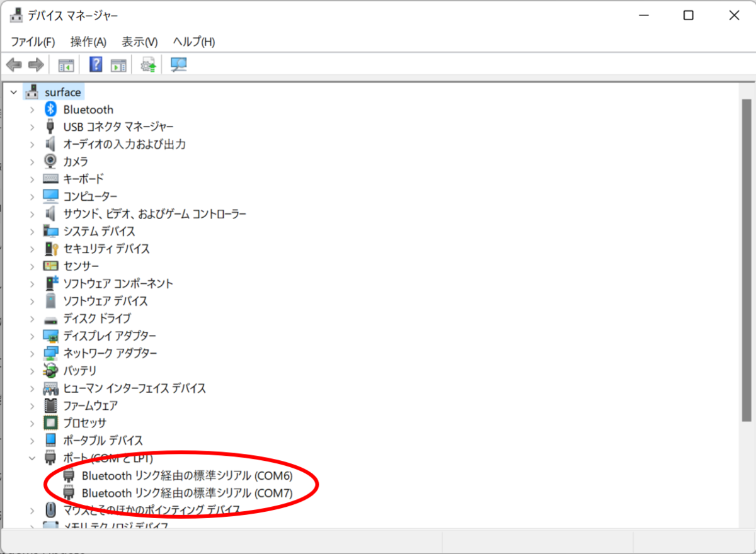Image resolution: width=756 pixels, height=554 pixels.
Task: Minimize the デバイス マネージャー window
Action: (x=643, y=16)
